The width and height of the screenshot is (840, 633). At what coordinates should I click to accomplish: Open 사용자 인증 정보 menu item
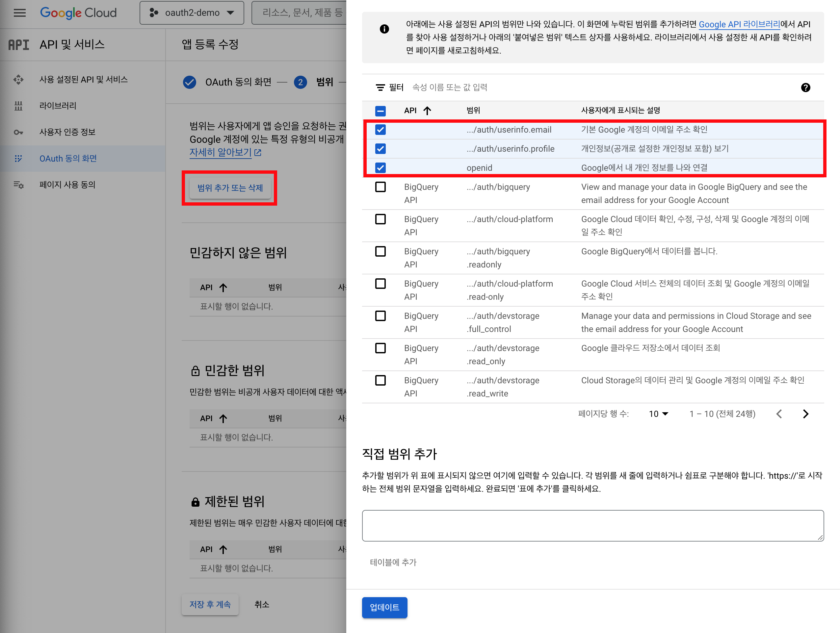pyautogui.click(x=82, y=132)
